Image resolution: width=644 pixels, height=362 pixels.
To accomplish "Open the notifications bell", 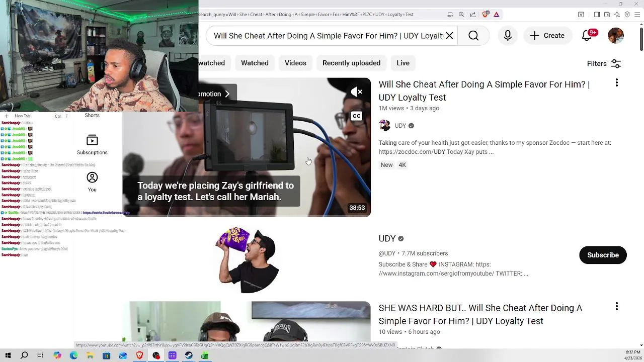I will click(587, 36).
